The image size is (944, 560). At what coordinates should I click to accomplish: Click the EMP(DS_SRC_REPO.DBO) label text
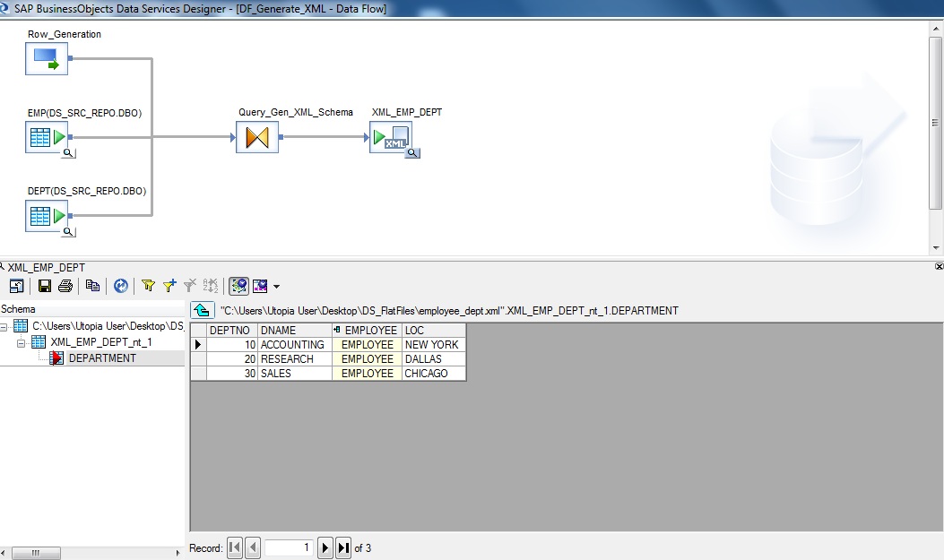tap(85, 113)
